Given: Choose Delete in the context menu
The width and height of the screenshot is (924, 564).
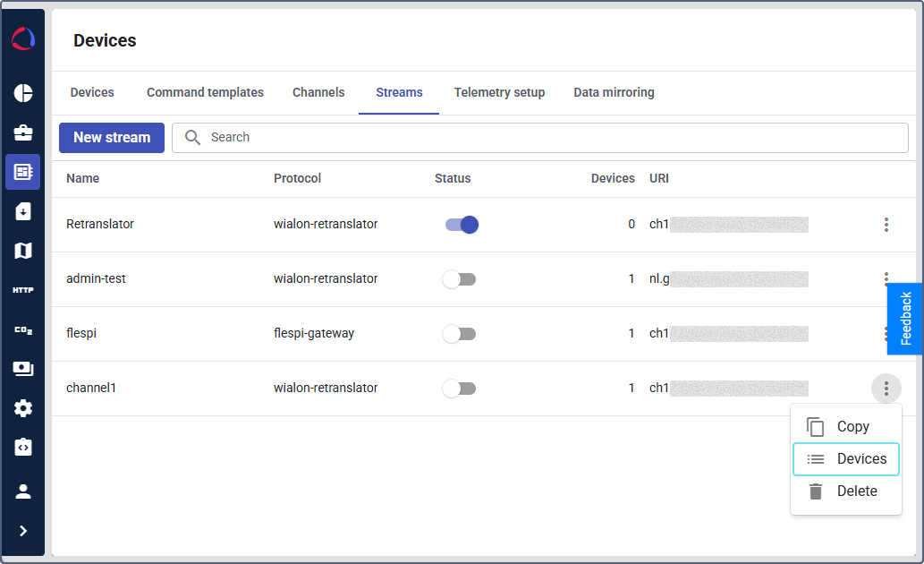Looking at the screenshot, I should pyautogui.click(x=846, y=491).
